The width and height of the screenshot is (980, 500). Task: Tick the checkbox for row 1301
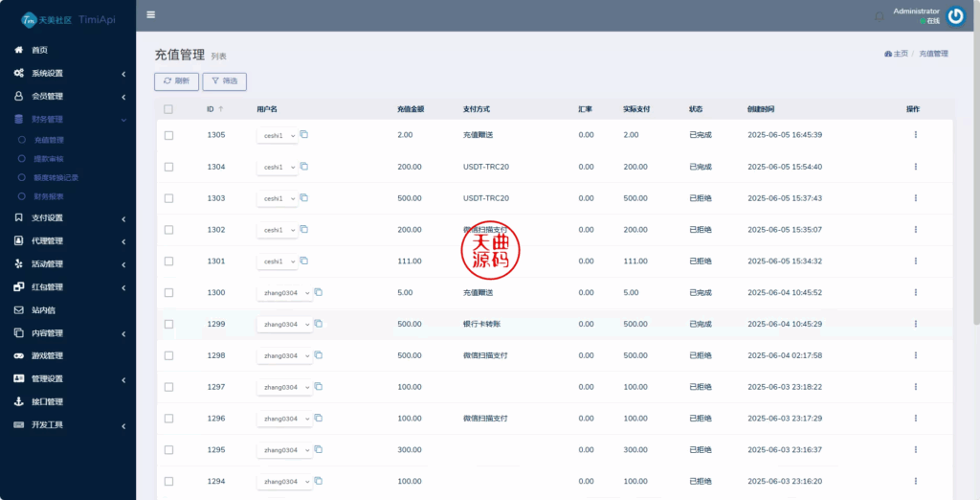tap(168, 261)
